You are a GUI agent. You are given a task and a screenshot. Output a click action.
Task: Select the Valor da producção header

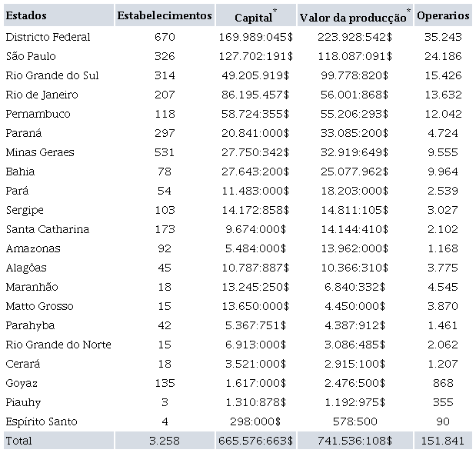pos(353,17)
